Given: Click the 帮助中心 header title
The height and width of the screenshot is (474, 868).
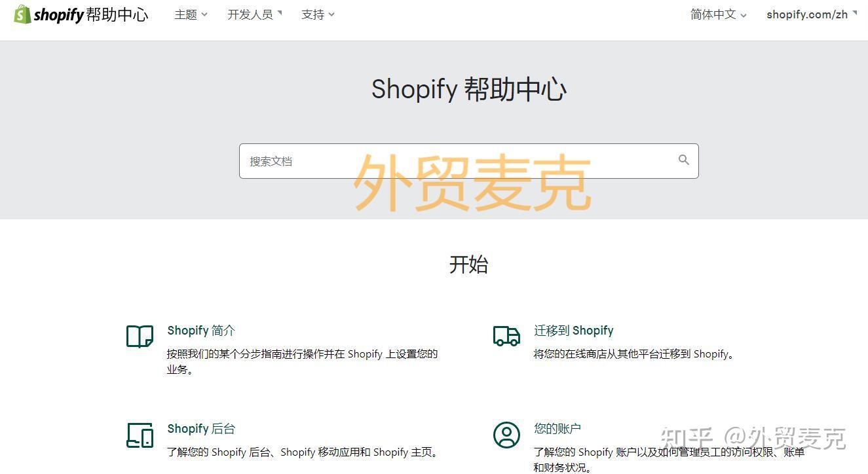Looking at the screenshot, I should click(117, 14).
